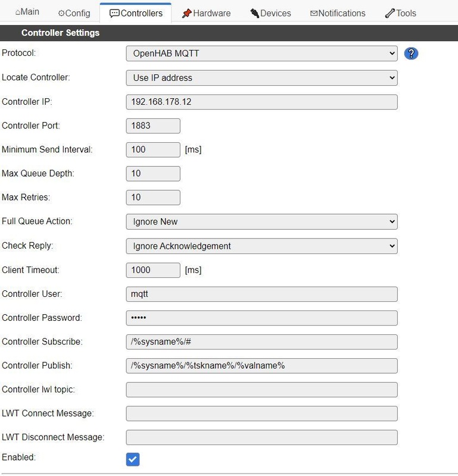Focus the Controller Port field

tap(153, 126)
